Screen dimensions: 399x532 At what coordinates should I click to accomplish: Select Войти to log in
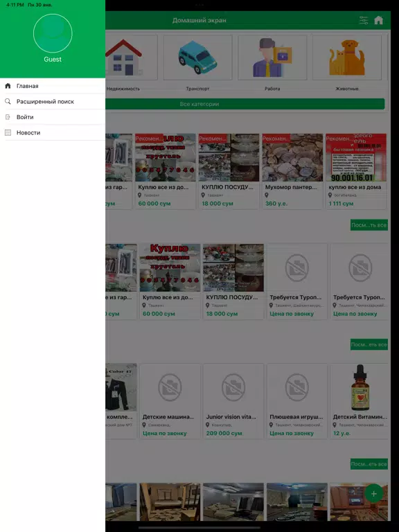53,117
